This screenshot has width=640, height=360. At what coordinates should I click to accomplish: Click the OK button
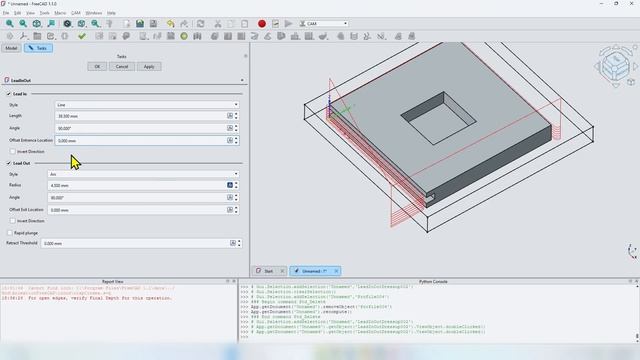[x=97, y=67]
